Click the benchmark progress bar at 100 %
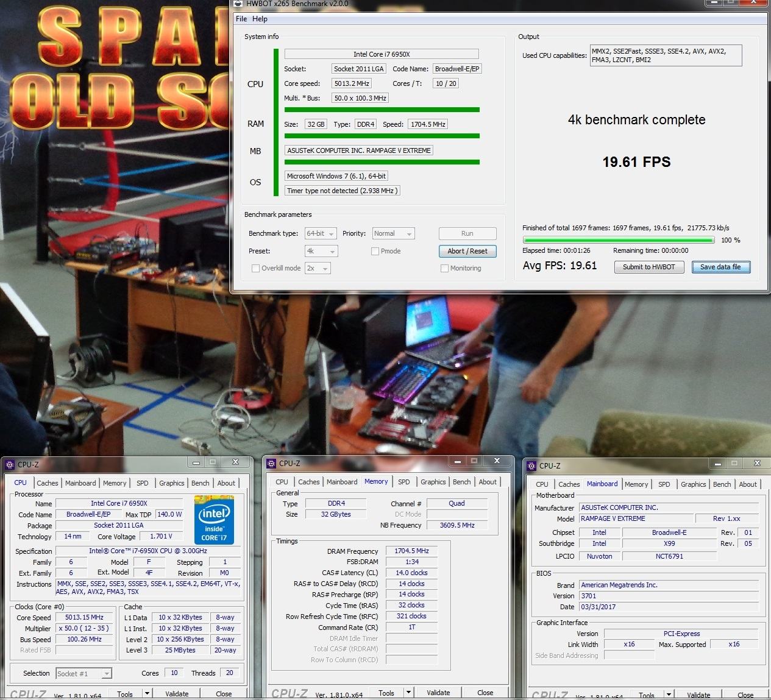The width and height of the screenshot is (771, 700). [618, 240]
